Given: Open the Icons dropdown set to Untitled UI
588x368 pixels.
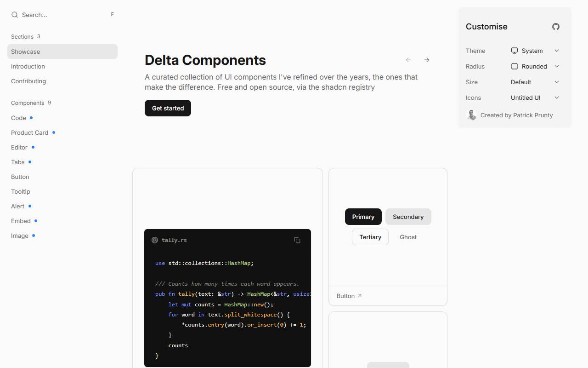Looking at the screenshot, I should (535, 98).
